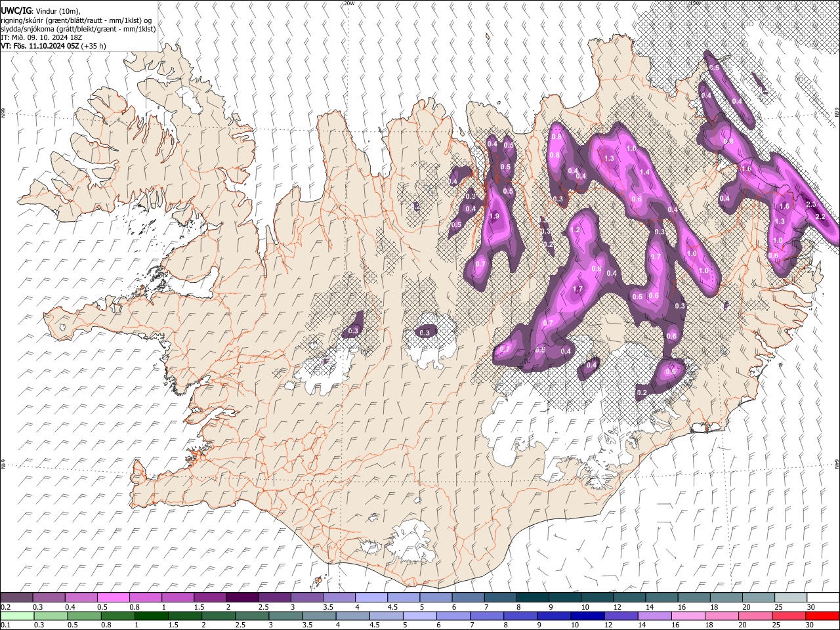Select dark mauve 0.2 swatch in upper legend row

click(x=16, y=598)
